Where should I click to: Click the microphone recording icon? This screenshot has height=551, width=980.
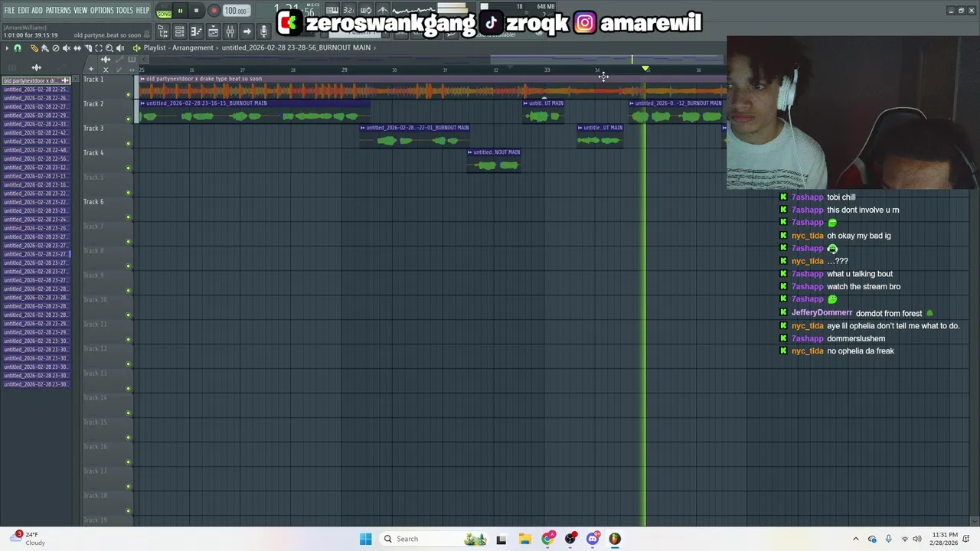tap(263, 31)
